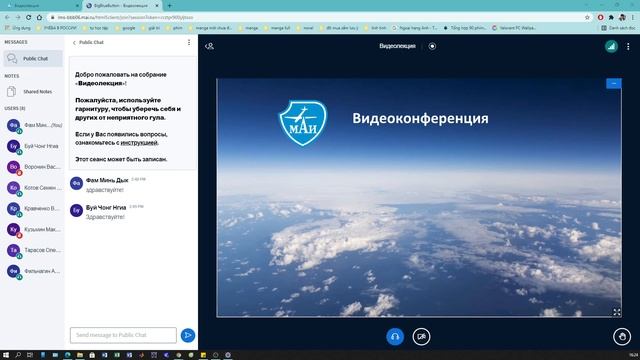Screen dimensions: 640x360
Task: Open the Chrome profile avatar
Action: coord(622,17)
